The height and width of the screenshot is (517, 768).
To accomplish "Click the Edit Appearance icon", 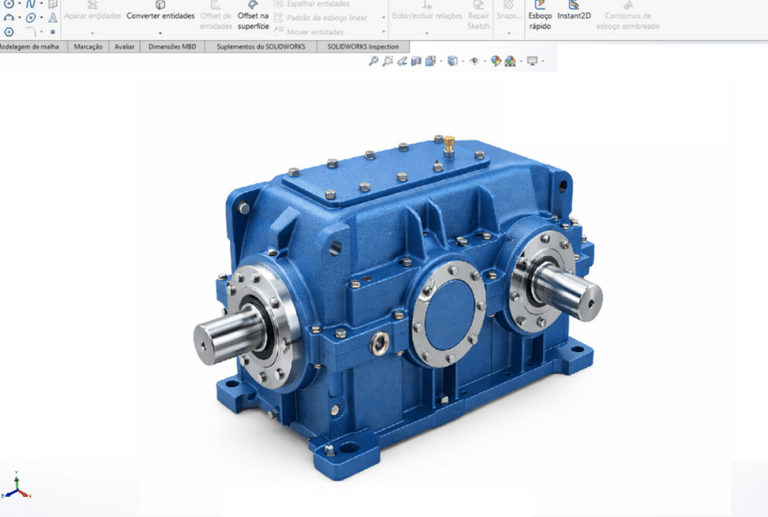I will click(x=496, y=61).
